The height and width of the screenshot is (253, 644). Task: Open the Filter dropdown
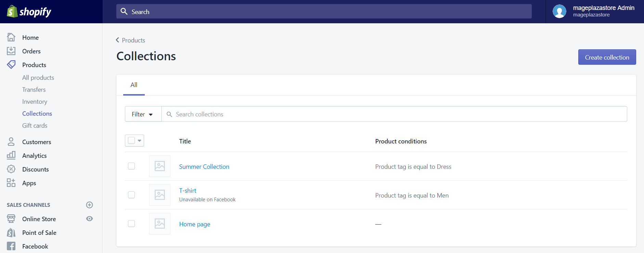[143, 114]
